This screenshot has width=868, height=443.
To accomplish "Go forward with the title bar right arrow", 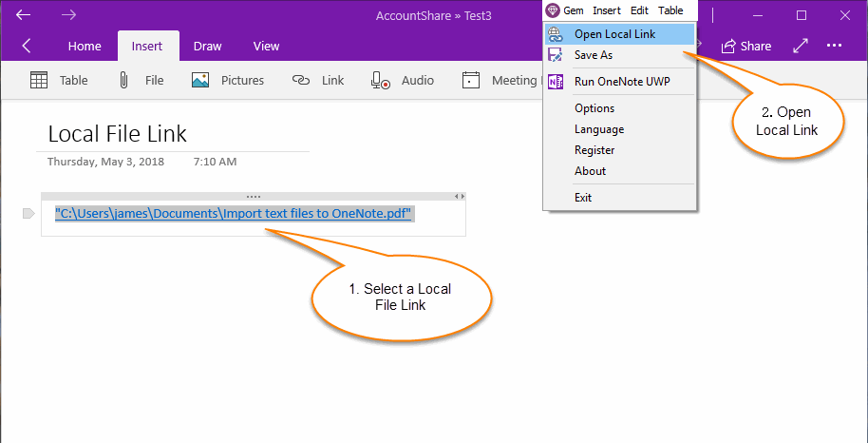I will click(x=68, y=15).
